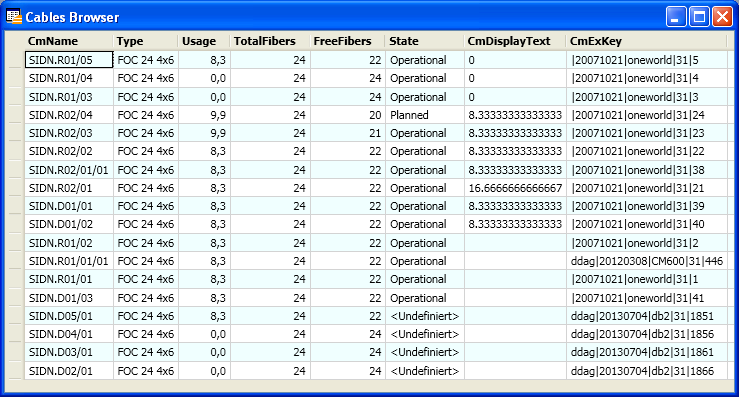Click the key |20071021|oneworld|31|5

(x=647, y=60)
